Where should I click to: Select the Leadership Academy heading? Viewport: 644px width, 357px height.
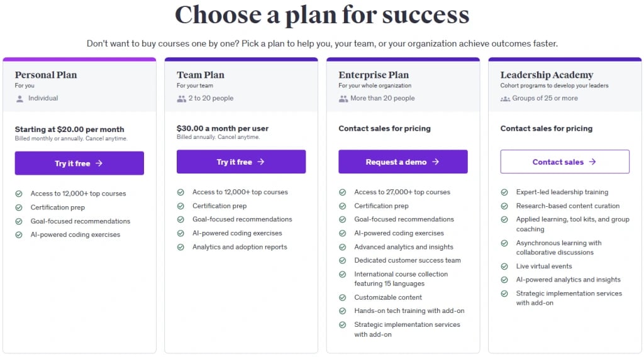[547, 75]
